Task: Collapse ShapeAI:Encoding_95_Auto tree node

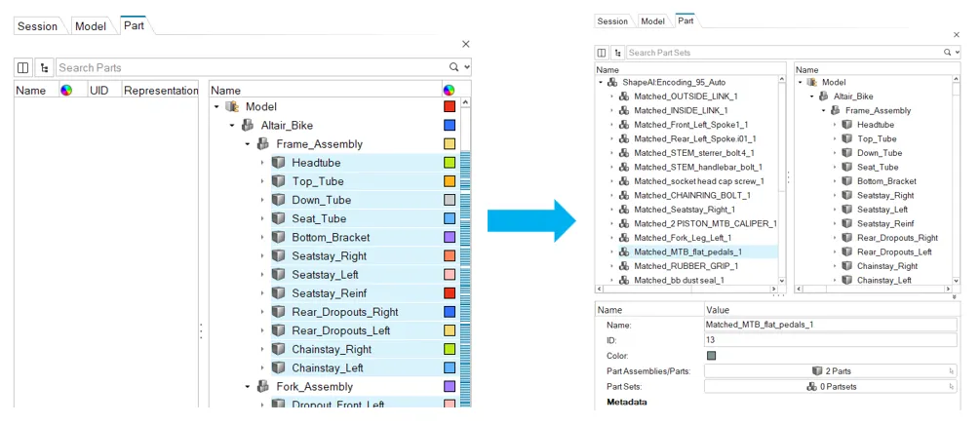Action: (601, 83)
